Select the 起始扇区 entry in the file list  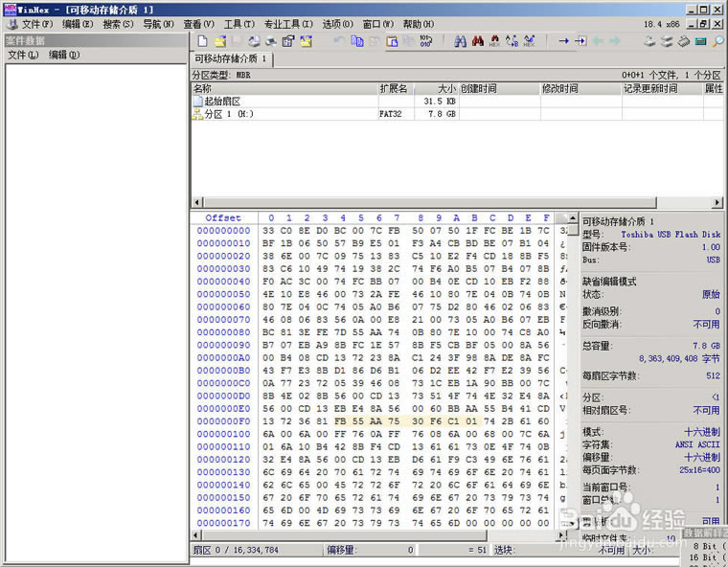click(222, 101)
